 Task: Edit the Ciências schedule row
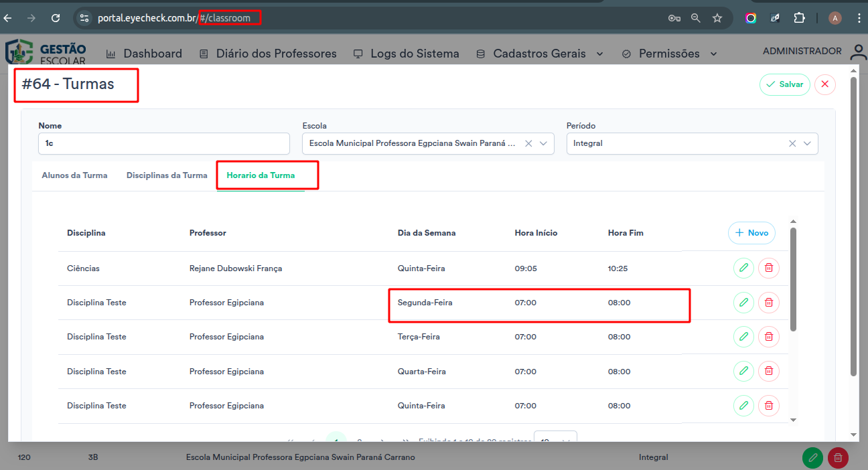click(743, 268)
